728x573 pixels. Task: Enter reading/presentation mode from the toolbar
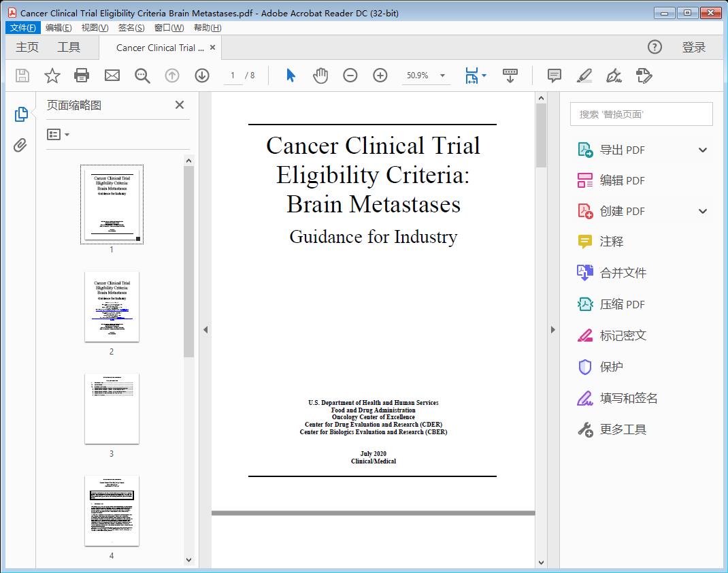coord(510,75)
